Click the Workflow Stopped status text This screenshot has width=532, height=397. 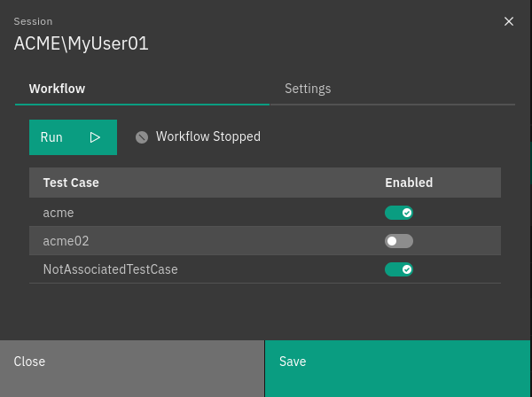coord(208,136)
